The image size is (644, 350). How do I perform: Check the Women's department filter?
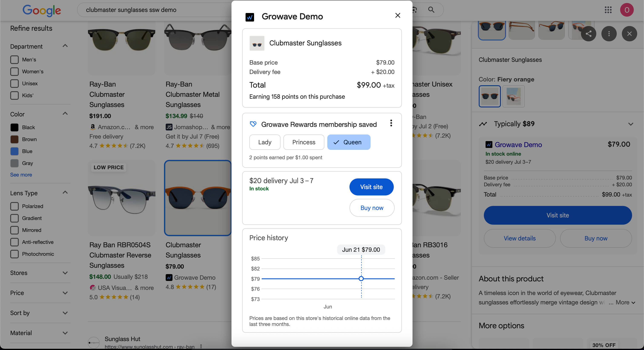pyautogui.click(x=14, y=72)
